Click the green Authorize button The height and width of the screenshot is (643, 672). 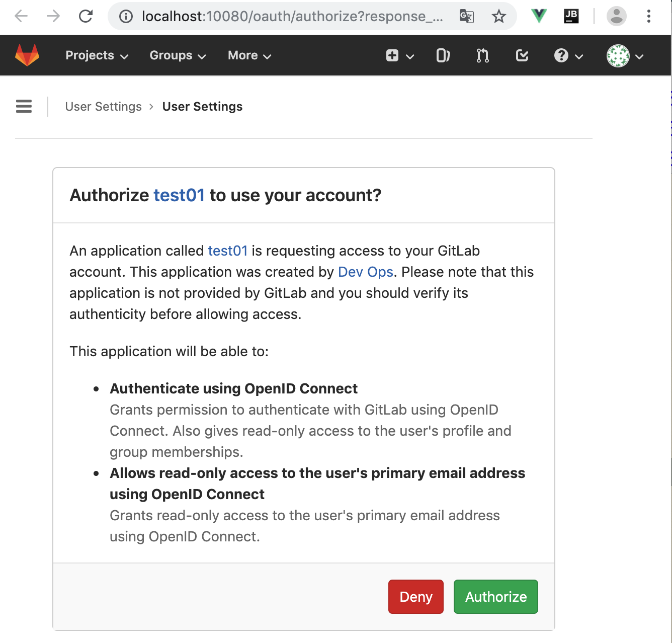point(496,597)
